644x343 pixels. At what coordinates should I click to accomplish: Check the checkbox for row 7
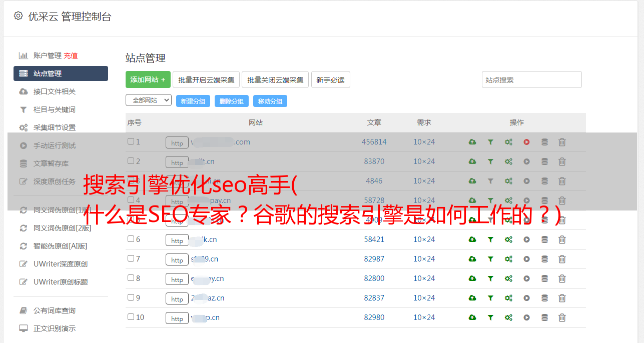131,258
